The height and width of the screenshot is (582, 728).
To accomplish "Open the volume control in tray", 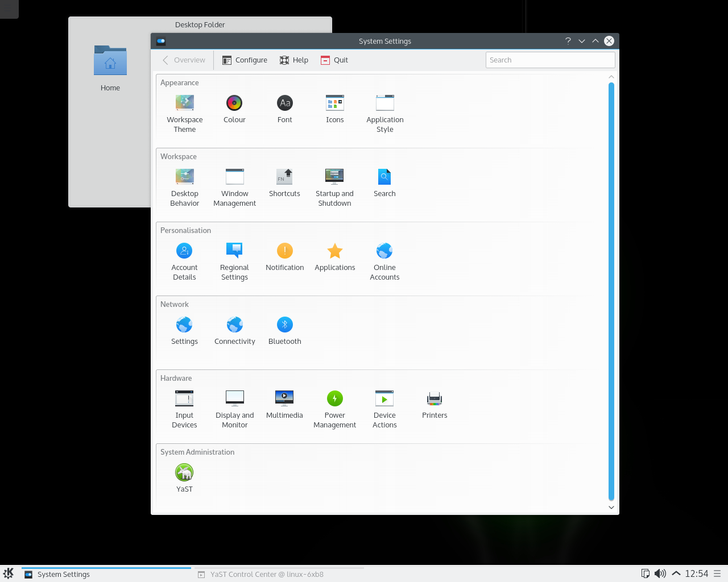I will point(660,573).
